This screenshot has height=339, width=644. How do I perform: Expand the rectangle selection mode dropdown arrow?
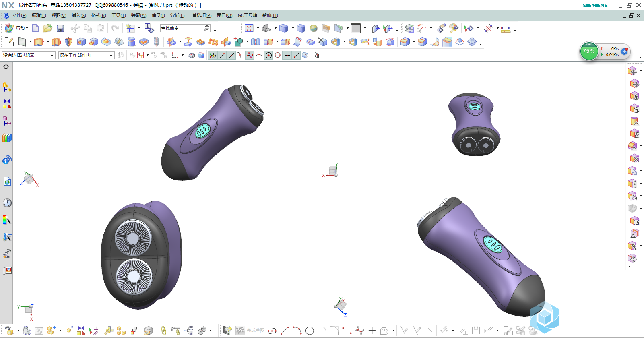pos(182,55)
